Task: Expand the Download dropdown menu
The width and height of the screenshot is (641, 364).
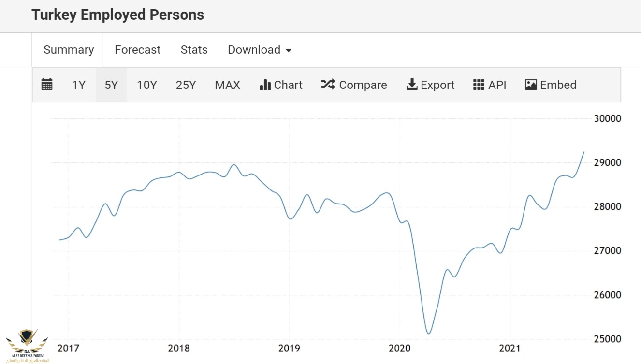Action: coord(260,50)
